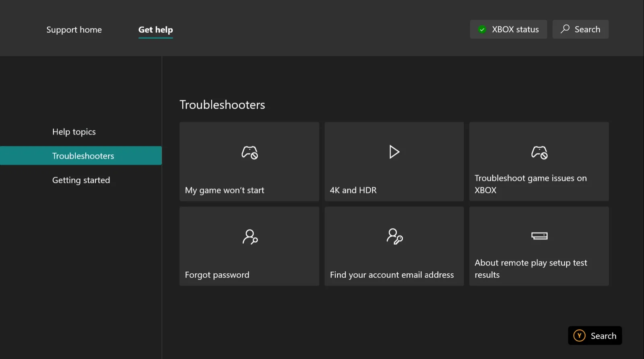Click the play triangle icon for 4K and HDR
The image size is (644, 359).
394,152
